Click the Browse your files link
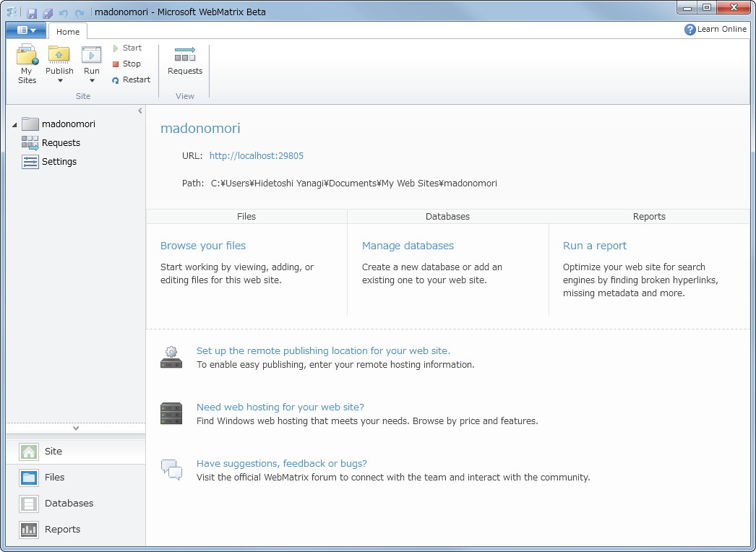756x552 pixels. 203,246
